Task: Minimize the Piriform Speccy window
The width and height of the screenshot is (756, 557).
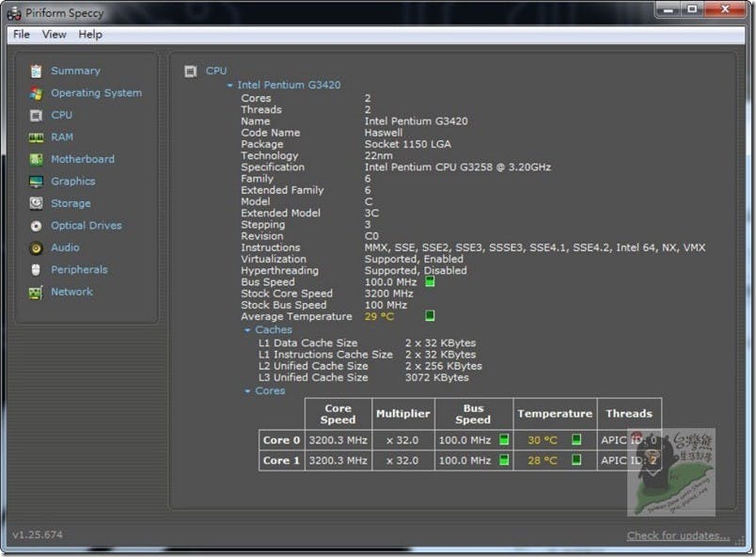Action: pyautogui.click(x=669, y=9)
